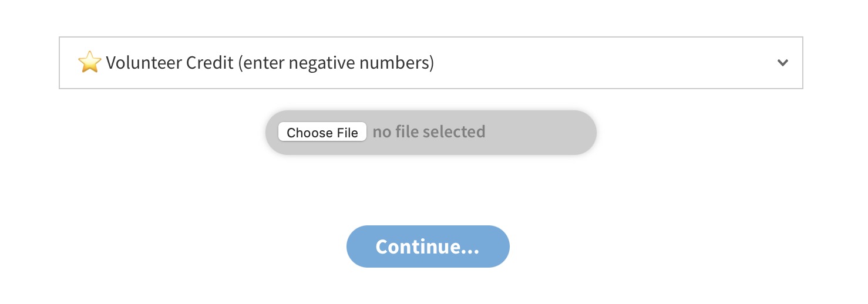The image size is (868, 304).
Task: Click the word "Choose" on the upload button
Action: 309,133
